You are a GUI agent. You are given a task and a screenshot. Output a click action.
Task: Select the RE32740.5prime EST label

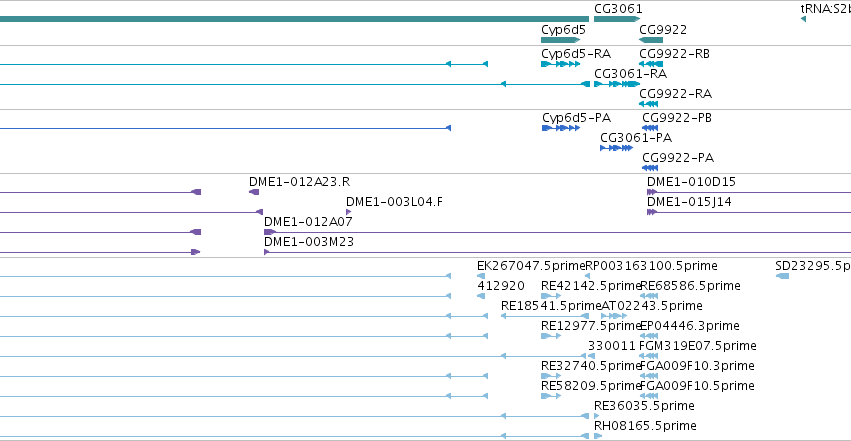click(591, 366)
